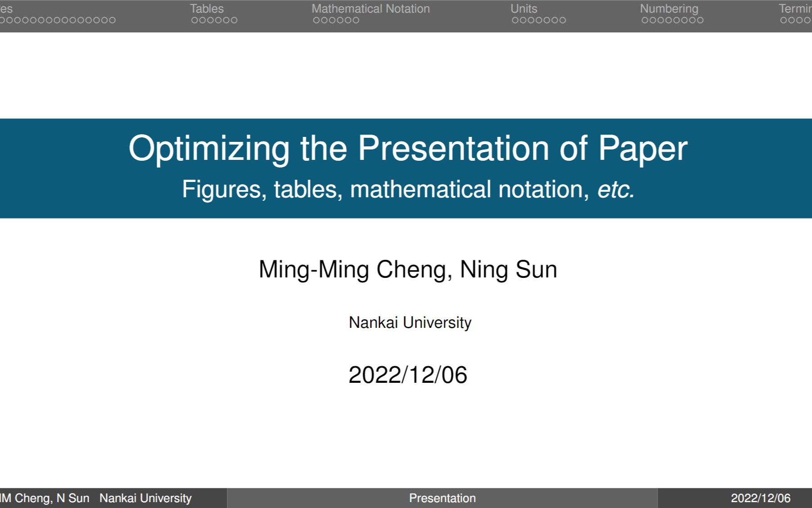Click fourth slide dot under Numbering

click(668, 20)
